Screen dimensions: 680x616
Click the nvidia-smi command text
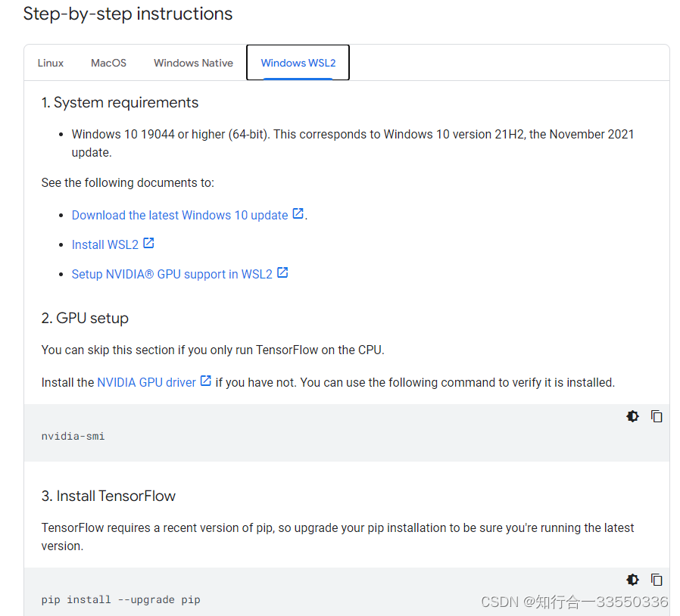(x=73, y=435)
